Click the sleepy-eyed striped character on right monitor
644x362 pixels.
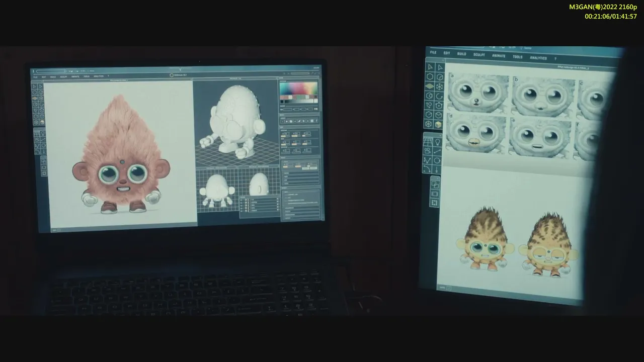tap(548, 244)
